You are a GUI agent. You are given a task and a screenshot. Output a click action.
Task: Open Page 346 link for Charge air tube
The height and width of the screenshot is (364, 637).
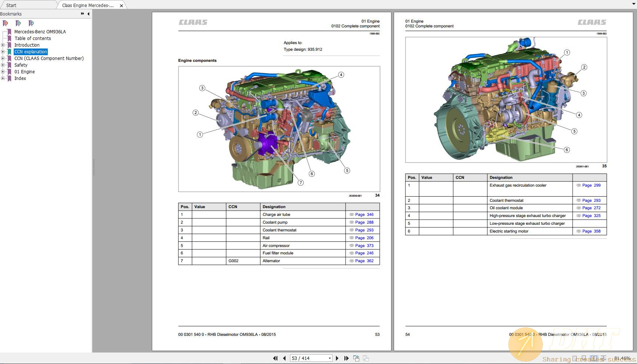click(364, 214)
